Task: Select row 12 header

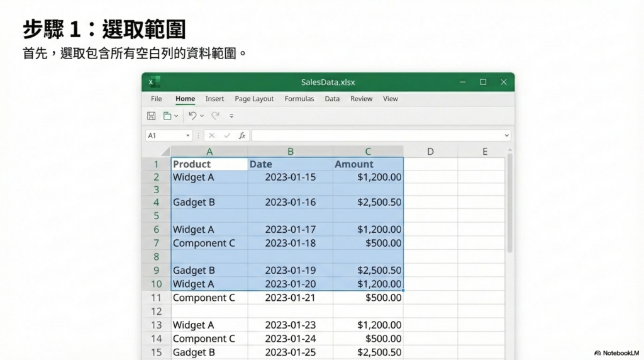Action: click(156, 311)
